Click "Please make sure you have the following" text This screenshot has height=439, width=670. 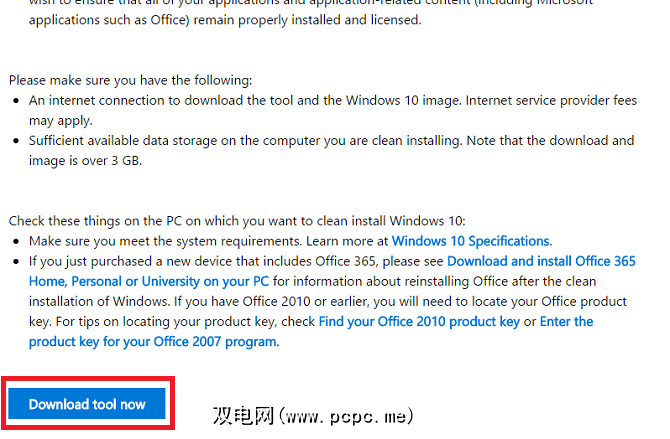tap(130, 80)
